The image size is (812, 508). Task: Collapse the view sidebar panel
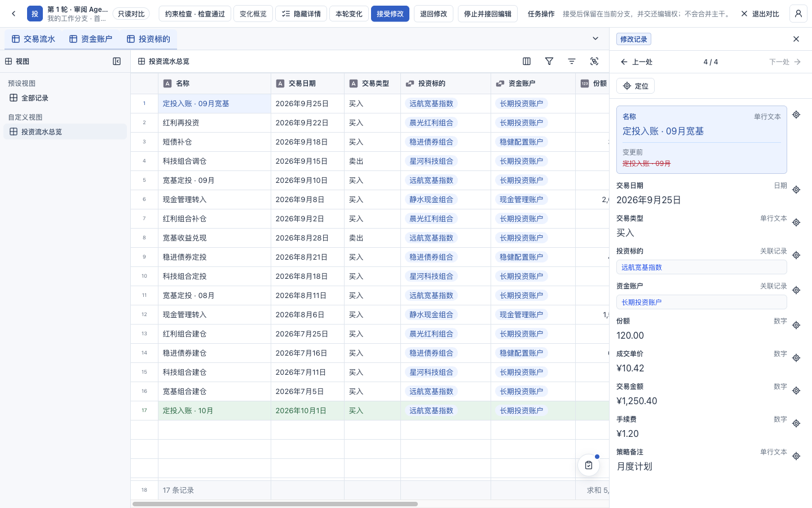coord(117,62)
